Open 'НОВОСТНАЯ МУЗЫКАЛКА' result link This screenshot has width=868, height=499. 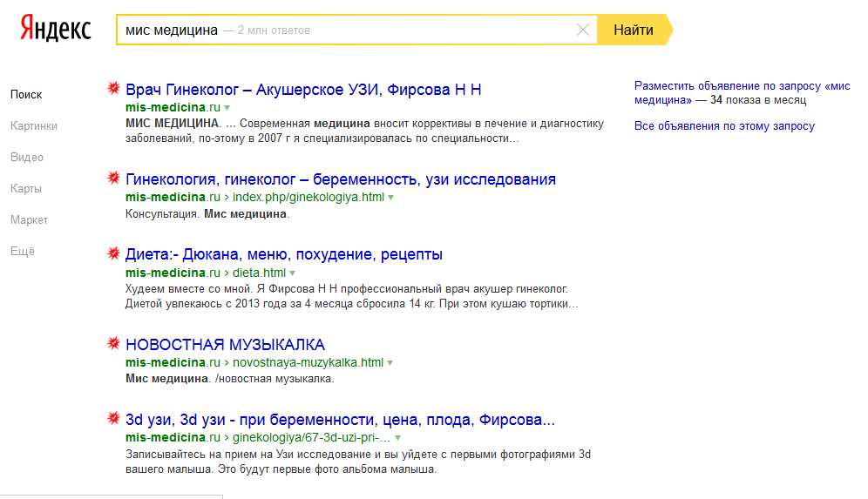(226, 345)
